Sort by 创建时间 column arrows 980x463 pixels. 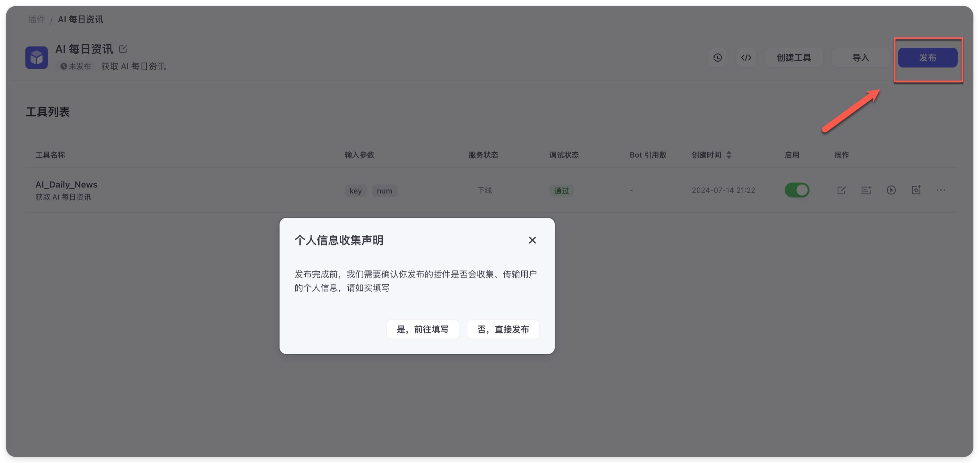[729, 155]
